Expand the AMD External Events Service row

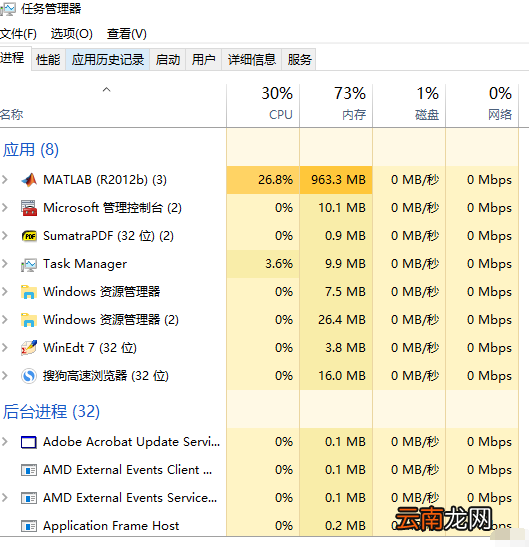5,497
